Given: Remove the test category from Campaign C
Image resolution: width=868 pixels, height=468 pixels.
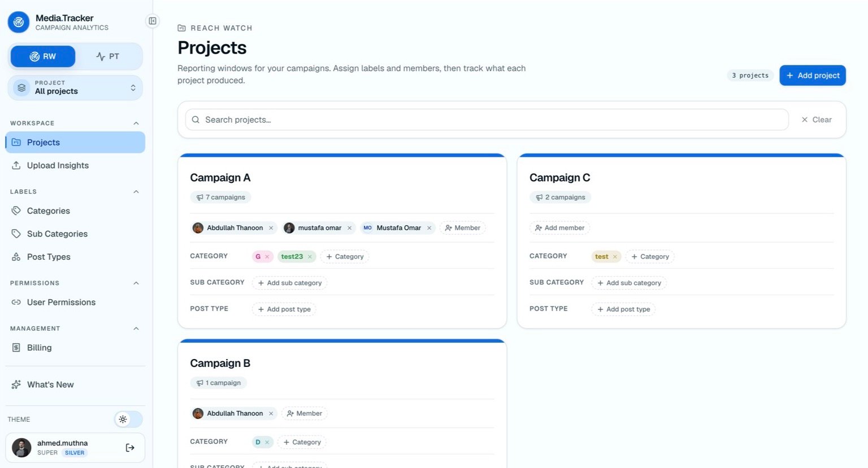Looking at the screenshot, I should (x=615, y=257).
